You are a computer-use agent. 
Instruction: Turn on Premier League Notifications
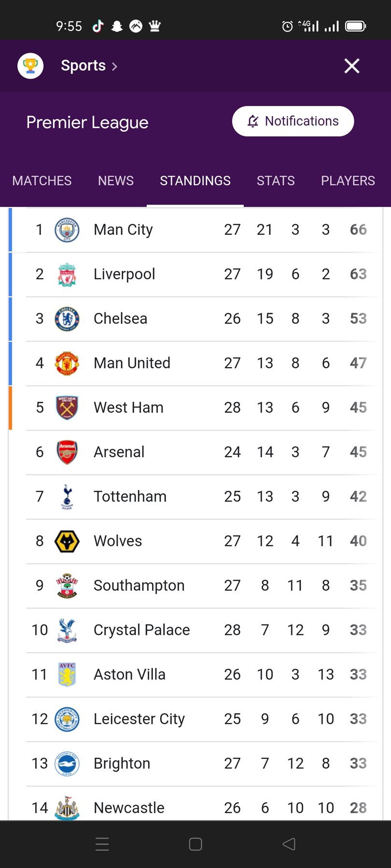[293, 121]
